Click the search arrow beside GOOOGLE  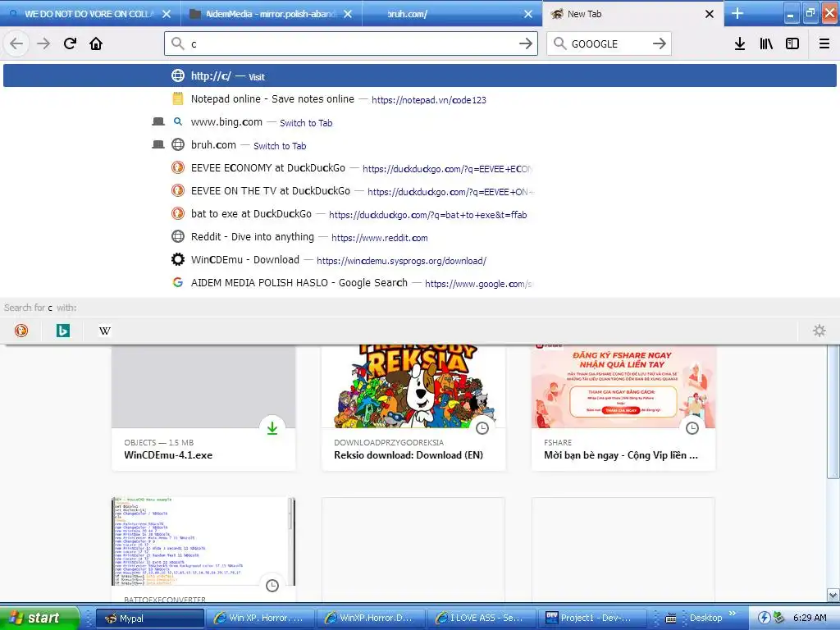click(660, 43)
